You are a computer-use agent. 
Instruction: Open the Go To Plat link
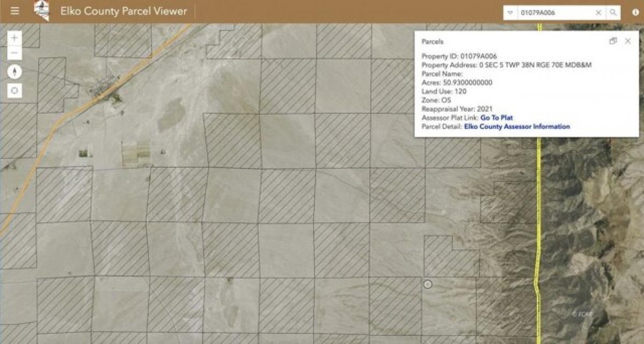coord(496,118)
